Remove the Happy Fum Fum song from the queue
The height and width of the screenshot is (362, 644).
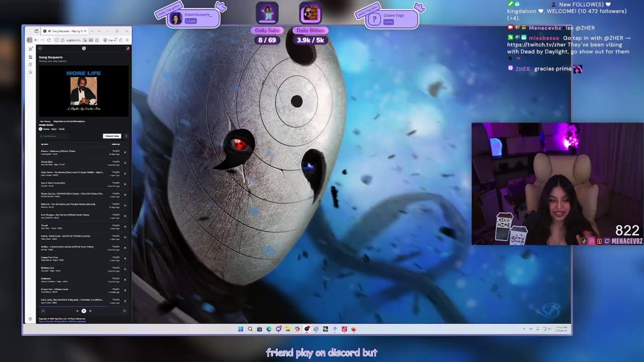pos(125,258)
